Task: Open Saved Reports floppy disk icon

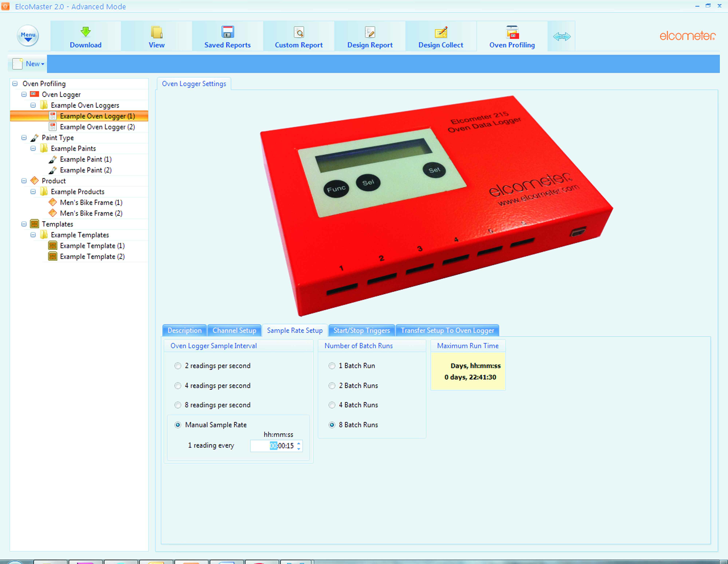Action: [x=228, y=32]
